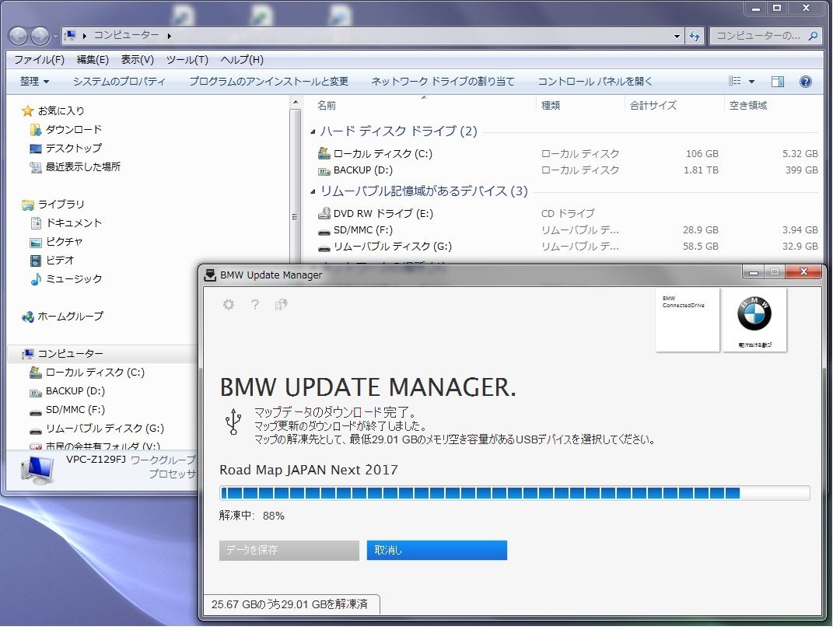Select the ローカル ディスク (C:) drive icon in file list
Viewport: 840px width, 630px height.
pyautogui.click(x=326, y=155)
